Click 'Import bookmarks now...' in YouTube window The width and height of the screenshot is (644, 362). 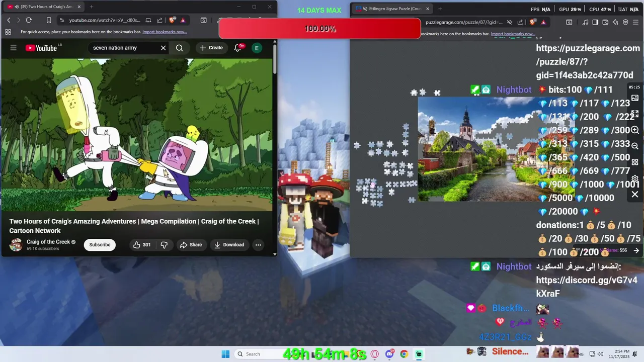[x=165, y=32]
